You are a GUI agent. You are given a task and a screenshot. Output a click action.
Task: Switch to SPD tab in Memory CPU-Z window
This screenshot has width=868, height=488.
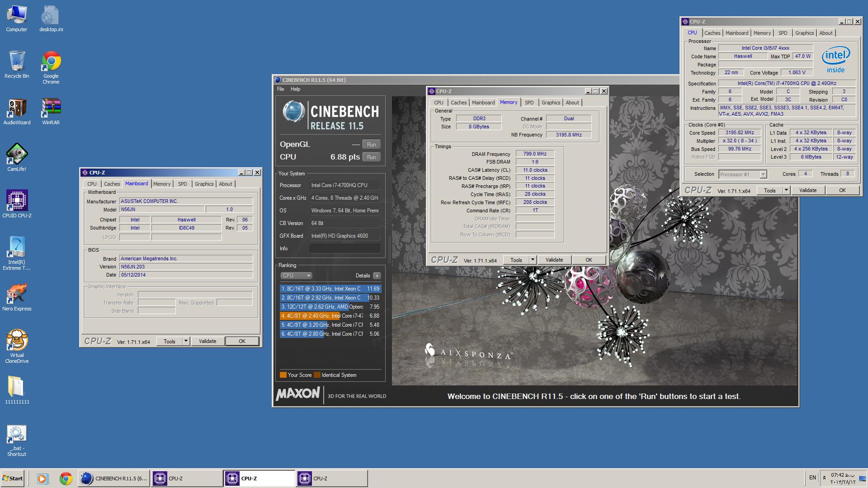click(x=529, y=103)
